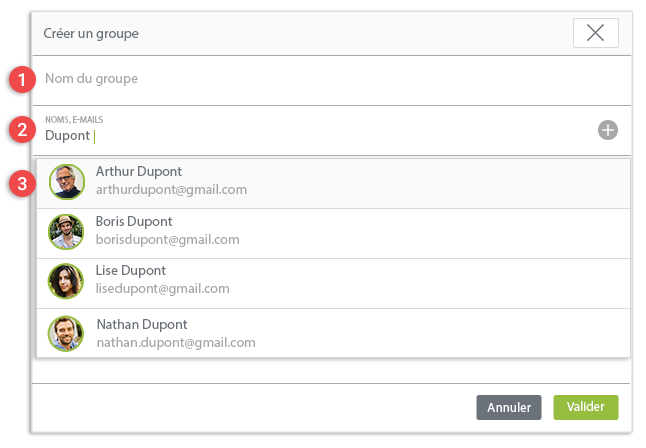Click arthurdupont@gmail.com email text

click(171, 190)
